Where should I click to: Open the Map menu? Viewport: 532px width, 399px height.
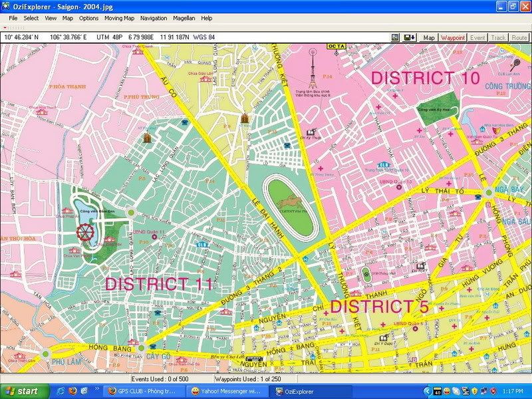pos(68,19)
